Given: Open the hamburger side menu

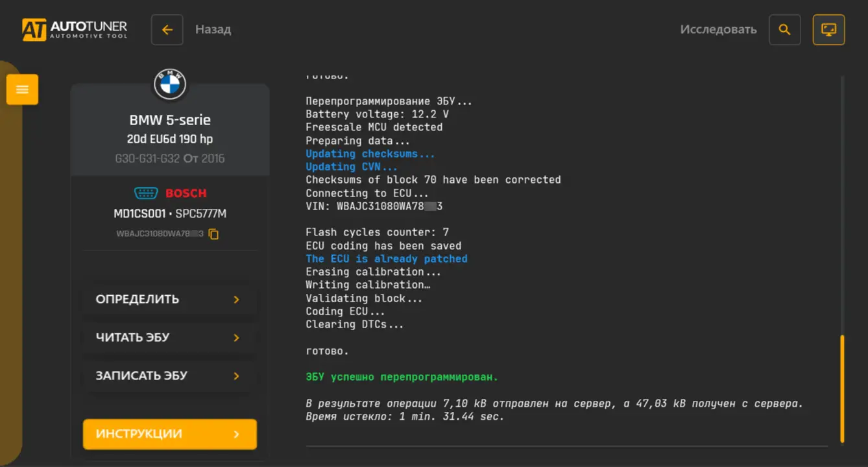Looking at the screenshot, I should 23,90.
